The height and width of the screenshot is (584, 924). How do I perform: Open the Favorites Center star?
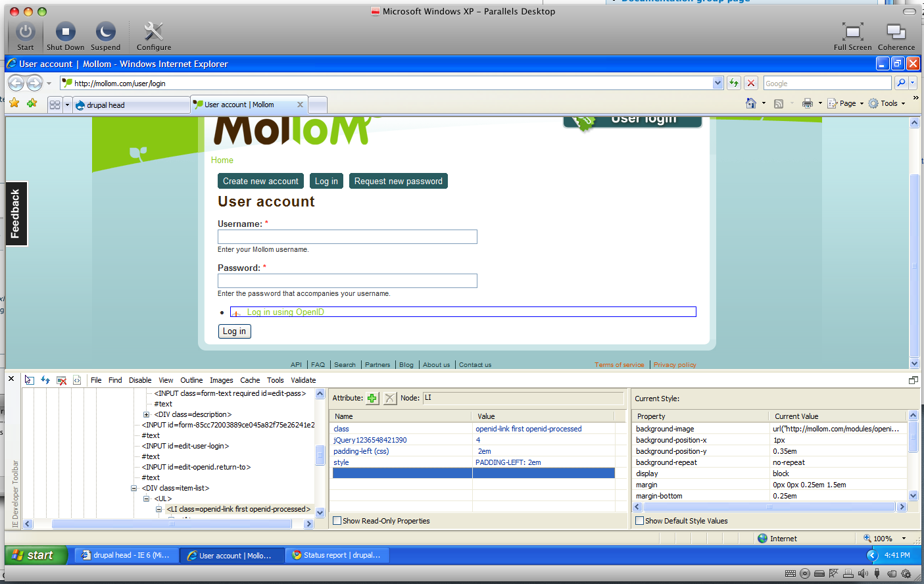[x=14, y=103]
